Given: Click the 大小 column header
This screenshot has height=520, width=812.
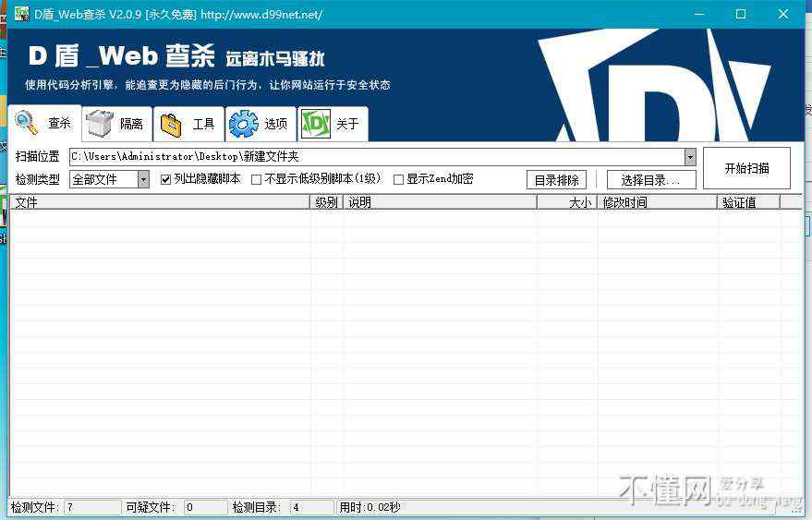Looking at the screenshot, I should tap(567, 202).
